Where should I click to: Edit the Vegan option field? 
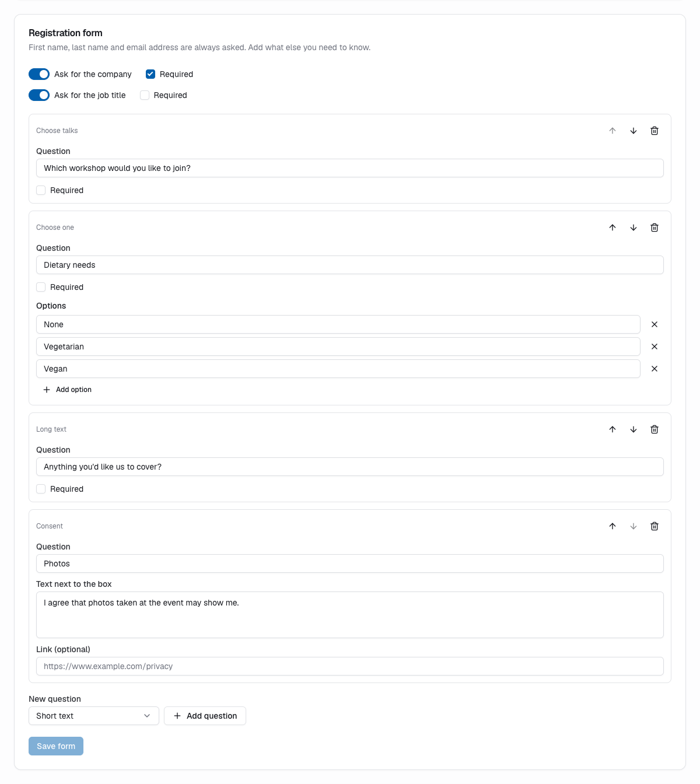[338, 369]
